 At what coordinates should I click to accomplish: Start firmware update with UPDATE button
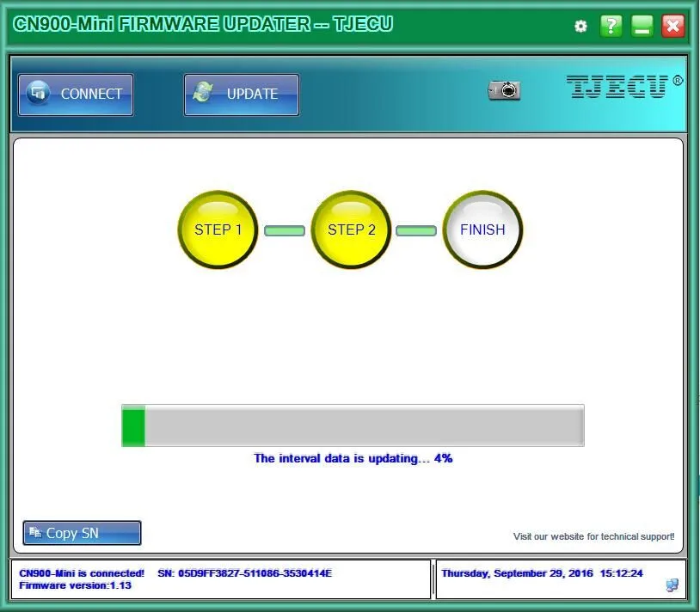click(x=242, y=95)
